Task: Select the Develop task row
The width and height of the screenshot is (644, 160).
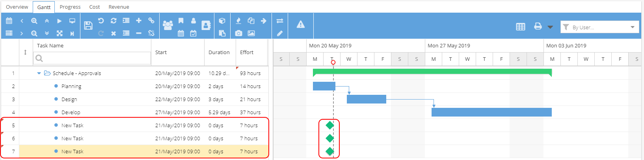Action: coord(135,112)
